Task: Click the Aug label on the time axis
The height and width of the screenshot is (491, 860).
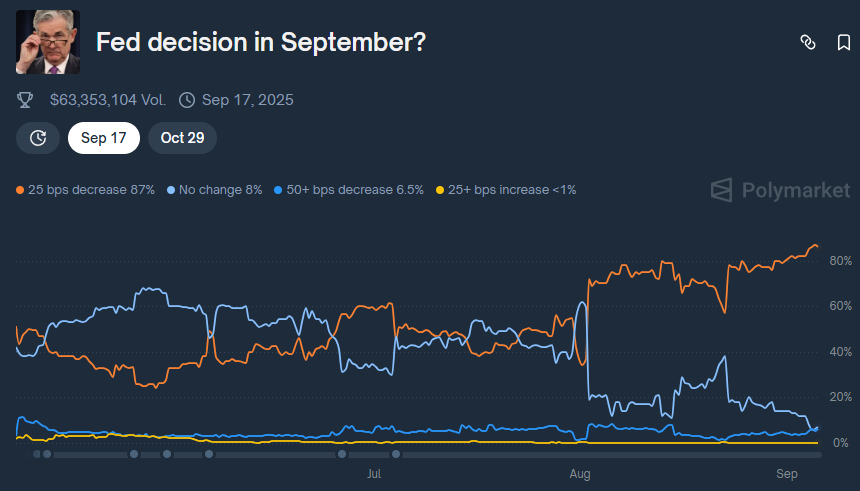Action: click(x=580, y=474)
